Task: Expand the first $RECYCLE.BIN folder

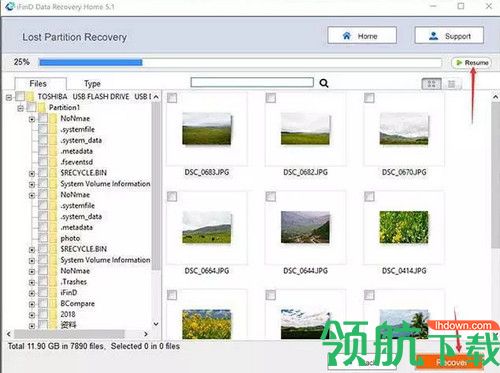Action: [32, 173]
